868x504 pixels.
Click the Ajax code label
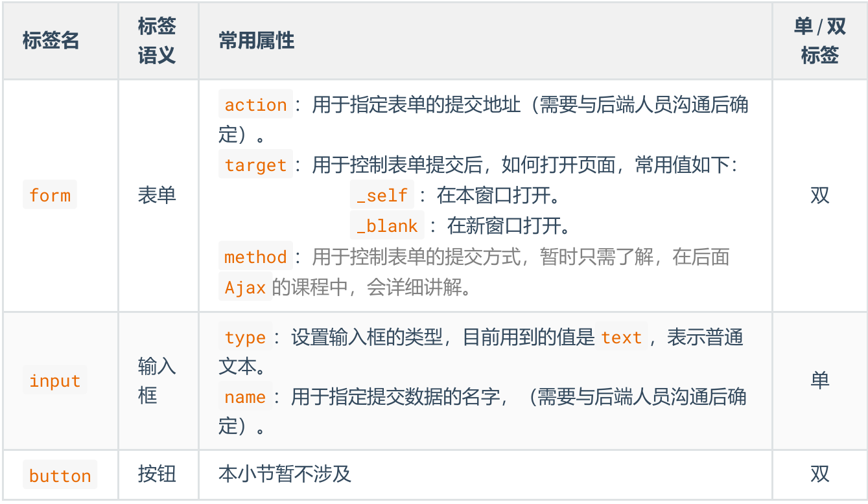point(245,287)
